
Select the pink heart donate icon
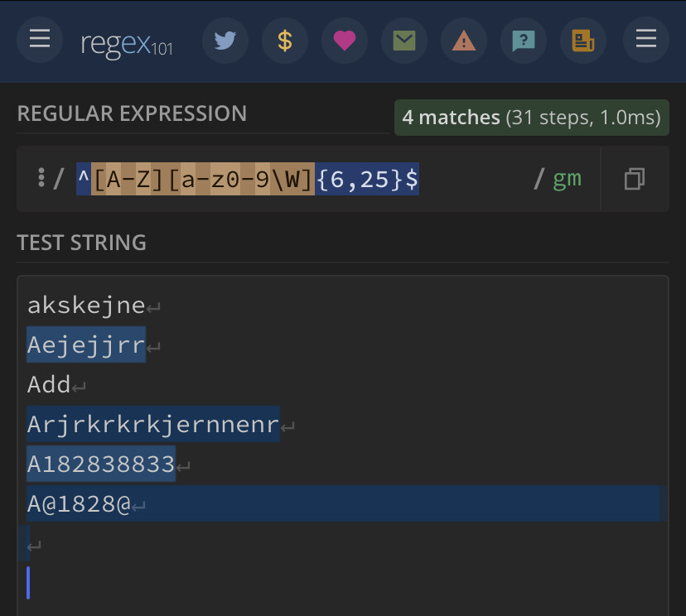pyautogui.click(x=345, y=40)
